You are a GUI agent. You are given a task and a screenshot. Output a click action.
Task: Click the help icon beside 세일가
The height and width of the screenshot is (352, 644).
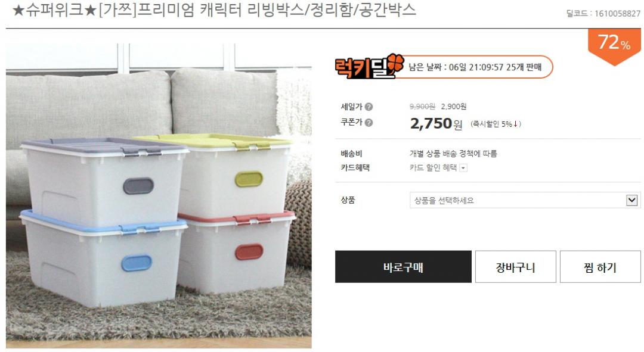369,107
